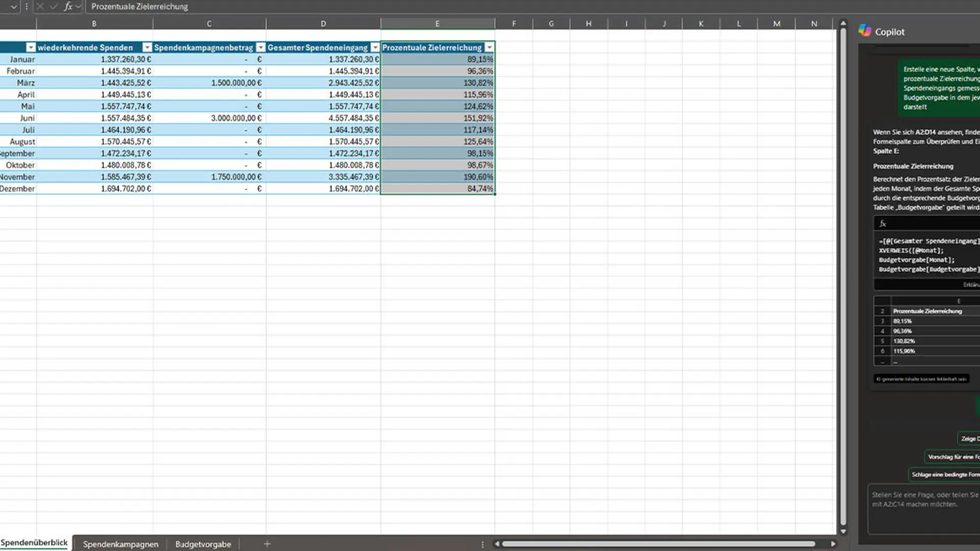Open the insert function fx icon
The width and height of the screenshot is (980, 551).
pyautogui.click(x=67, y=7)
